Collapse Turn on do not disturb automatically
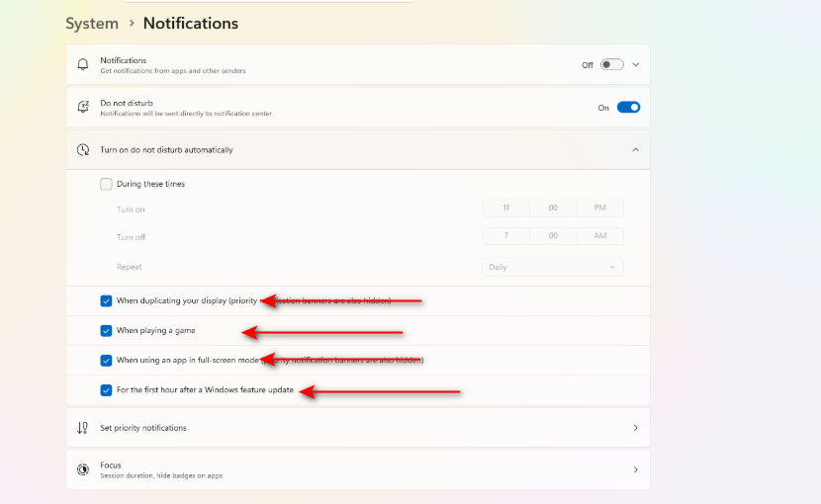 [636, 149]
